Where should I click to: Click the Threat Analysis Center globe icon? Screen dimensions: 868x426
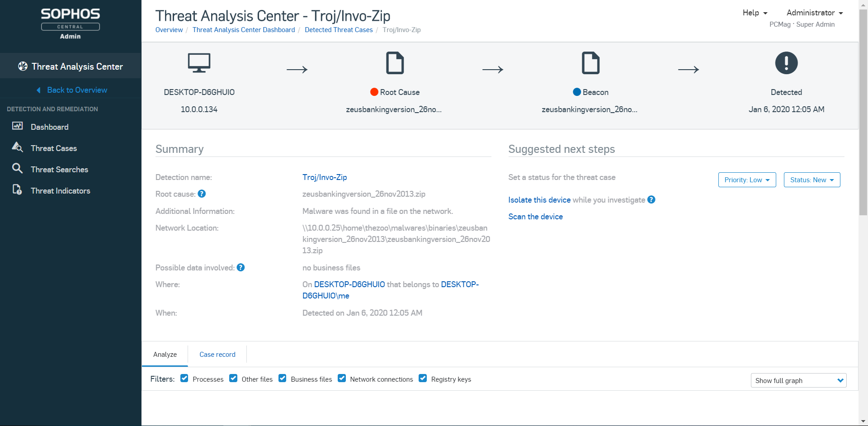click(x=23, y=66)
